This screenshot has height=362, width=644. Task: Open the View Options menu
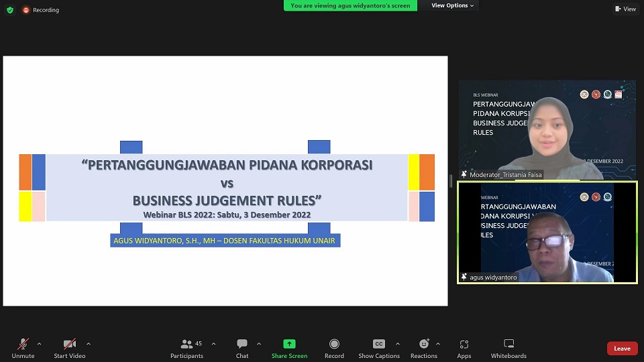click(452, 5)
